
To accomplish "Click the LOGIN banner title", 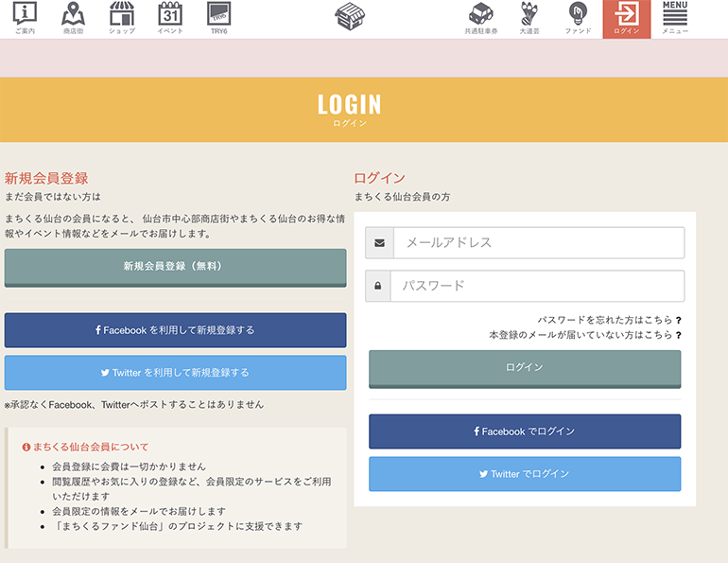I will 350,104.
